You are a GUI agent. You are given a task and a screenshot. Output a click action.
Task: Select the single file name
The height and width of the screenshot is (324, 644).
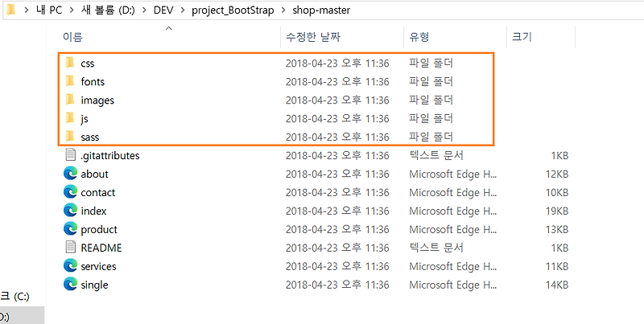coord(94,285)
